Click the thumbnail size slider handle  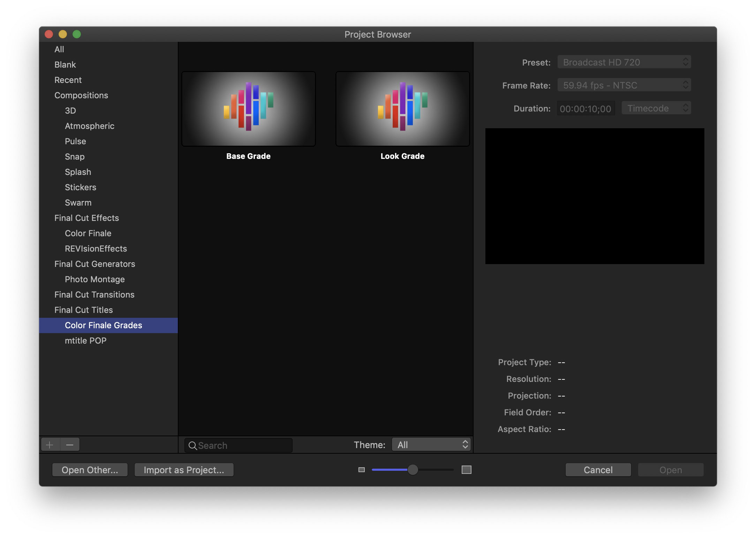point(413,470)
